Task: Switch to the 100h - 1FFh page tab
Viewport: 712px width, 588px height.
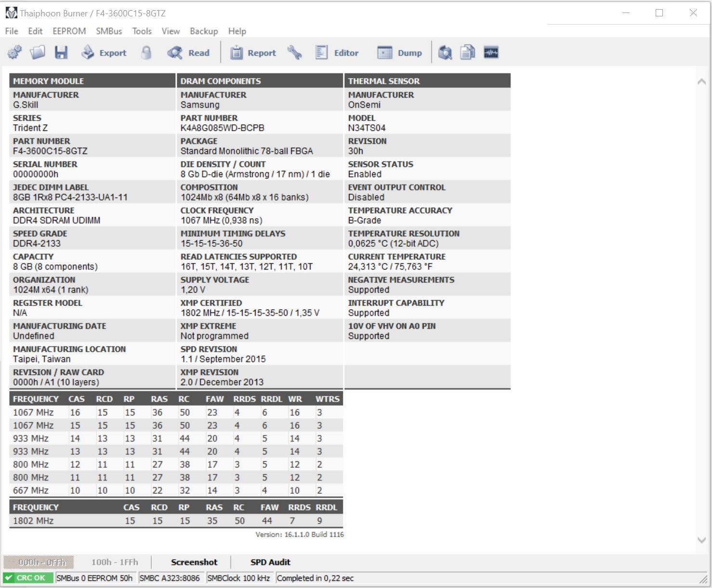Action: (x=115, y=562)
